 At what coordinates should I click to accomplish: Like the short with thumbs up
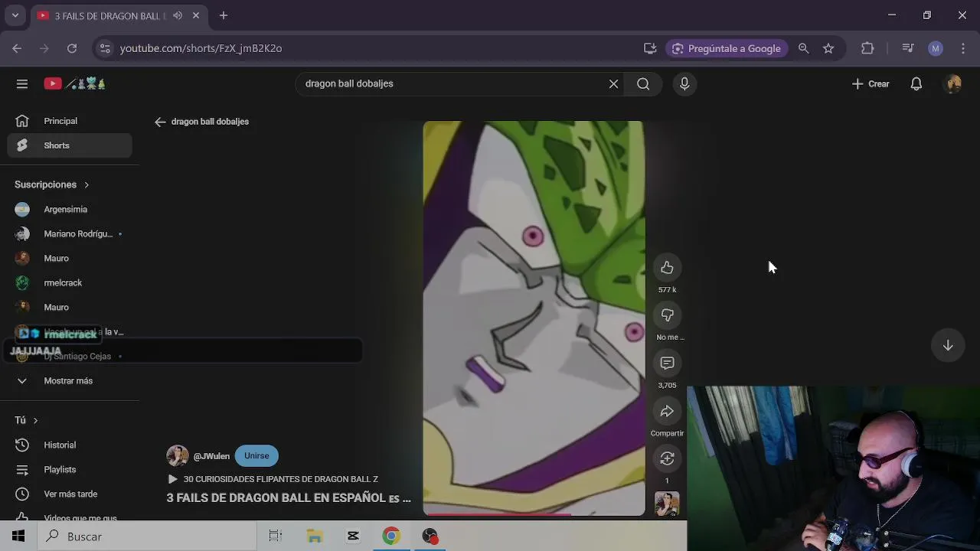coord(667,267)
